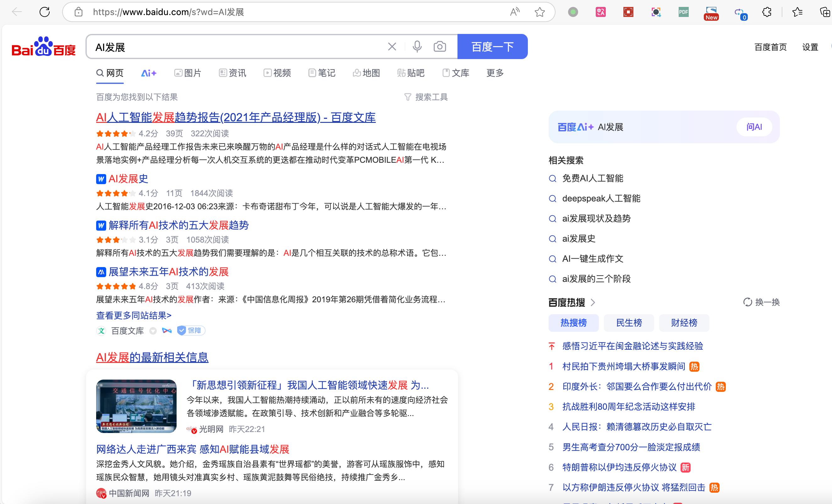
Task: Click the blue W icon beside AI发展史
Action: click(101, 179)
